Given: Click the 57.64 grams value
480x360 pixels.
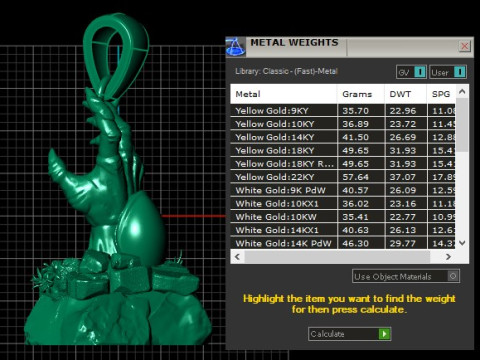Looking at the screenshot, I should tap(355, 177).
